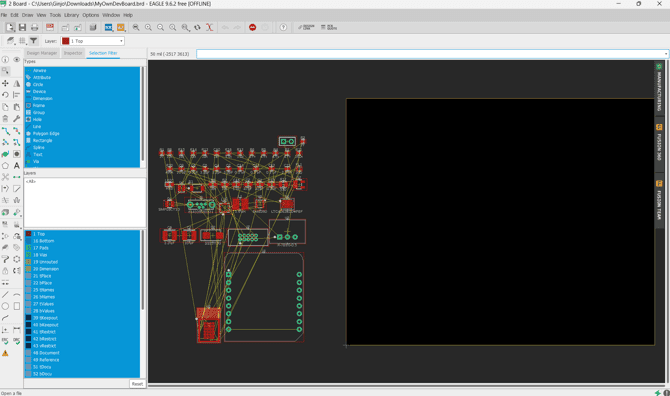Open the layer settings dropdown icon

(x=10, y=41)
